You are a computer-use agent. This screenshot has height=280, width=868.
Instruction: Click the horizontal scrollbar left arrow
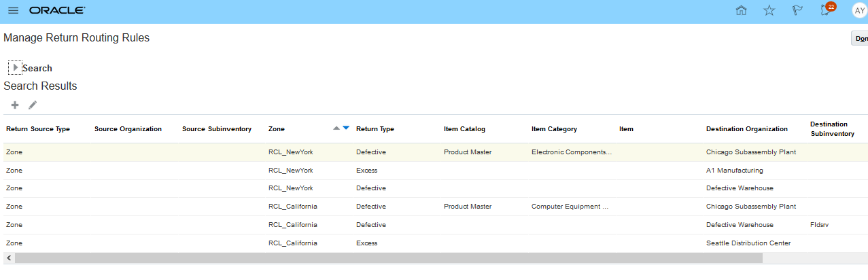[x=8, y=258]
